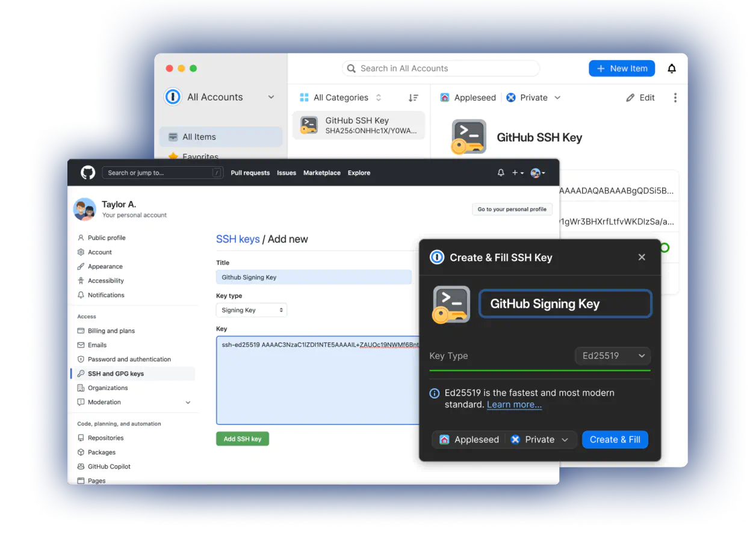
Task: Click the New Item button
Action: 622,69
